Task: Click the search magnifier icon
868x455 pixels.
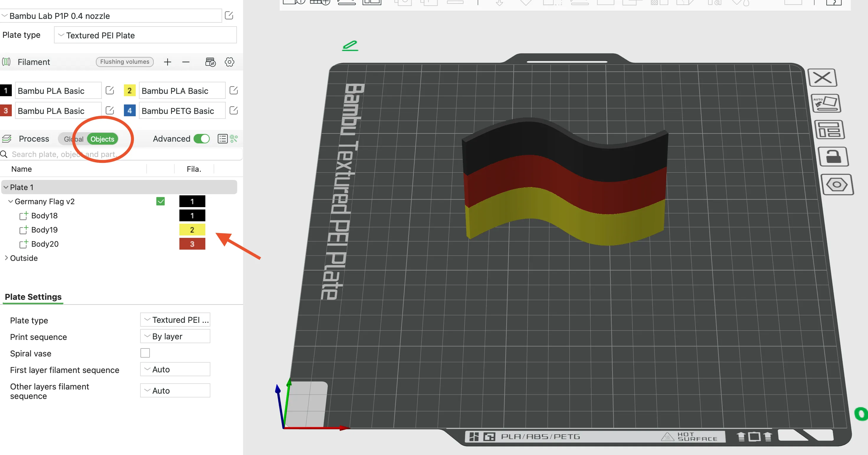Action: click(4, 154)
